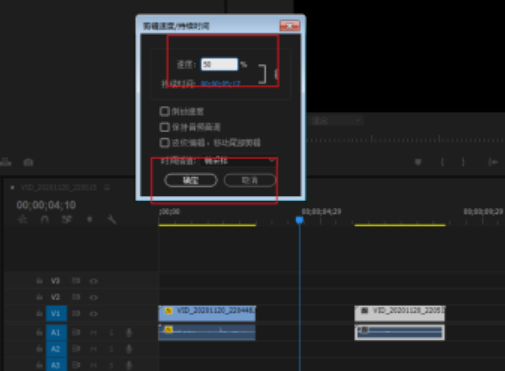This screenshot has height=371, width=505.
Task: Toggle the timeline snap magnet icon
Action: point(44,219)
